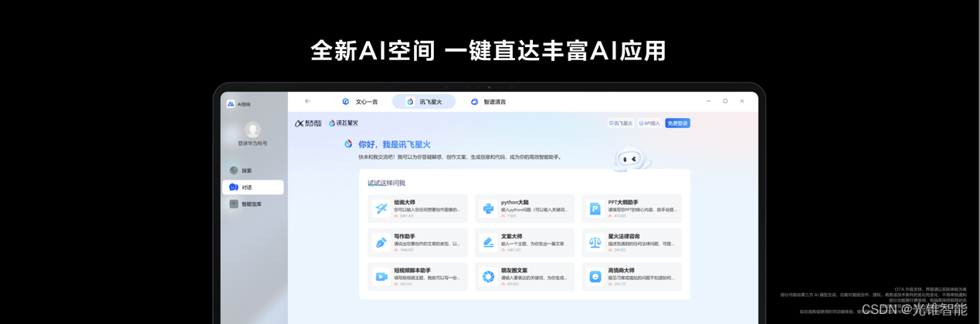Screen dimensions: 980x324
Task: Click the python大脑 Python logo icon
Action: tap(488, 208)
